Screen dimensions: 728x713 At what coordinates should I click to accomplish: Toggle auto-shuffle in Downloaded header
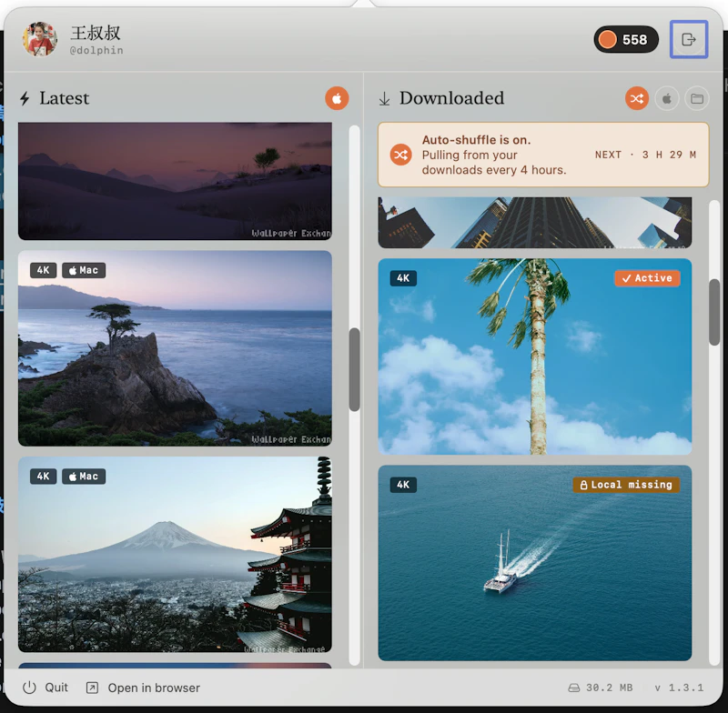click(636, 98)
